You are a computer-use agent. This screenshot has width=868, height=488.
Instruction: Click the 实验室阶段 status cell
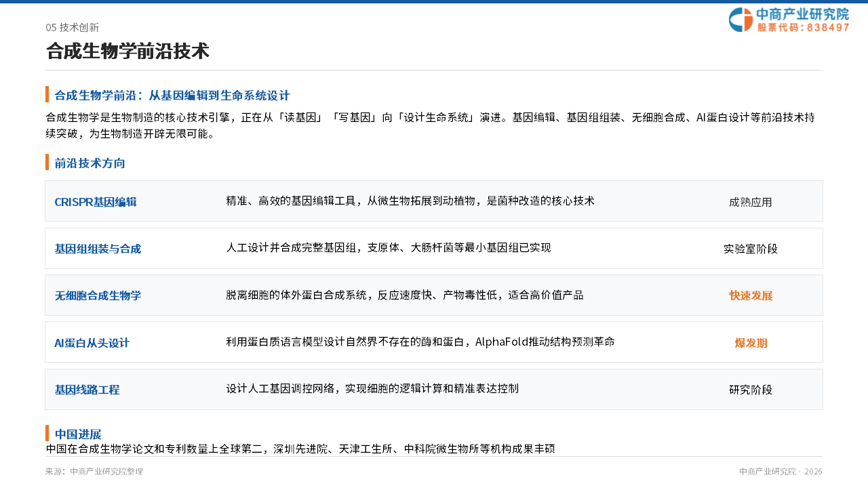(751, 249)
